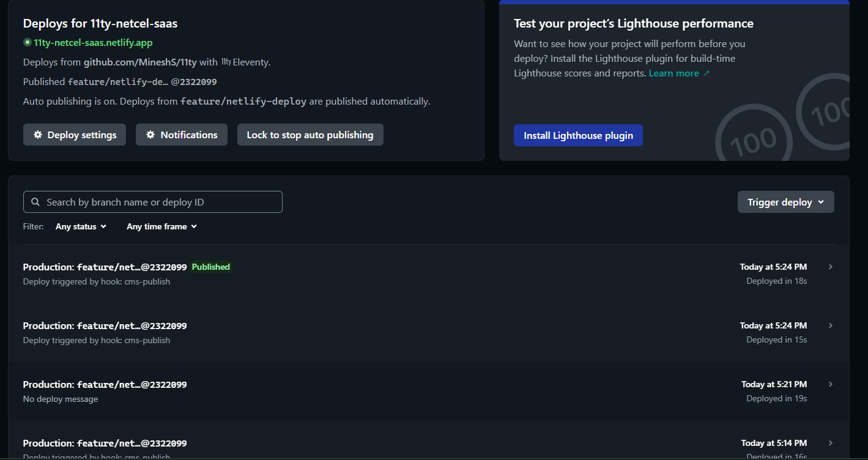Click the gear icon in Deploy settings
The image size is (868, 460).
(x=38, y=135)
